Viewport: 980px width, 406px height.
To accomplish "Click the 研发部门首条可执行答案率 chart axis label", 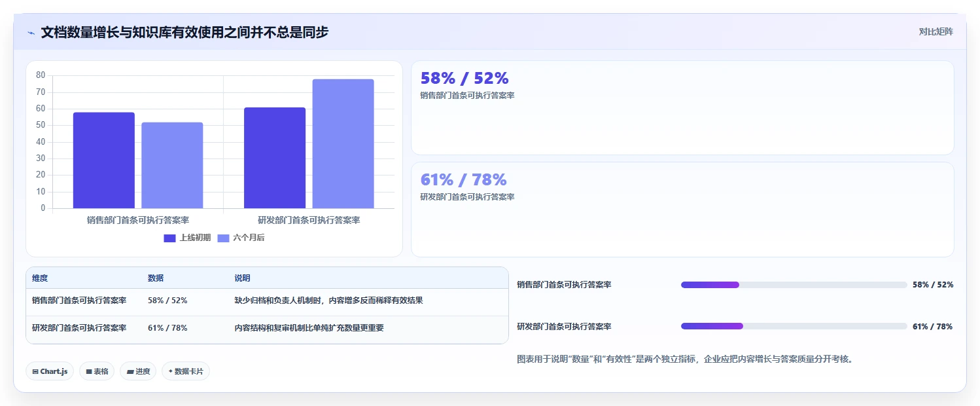I will (x=309, y=220).
